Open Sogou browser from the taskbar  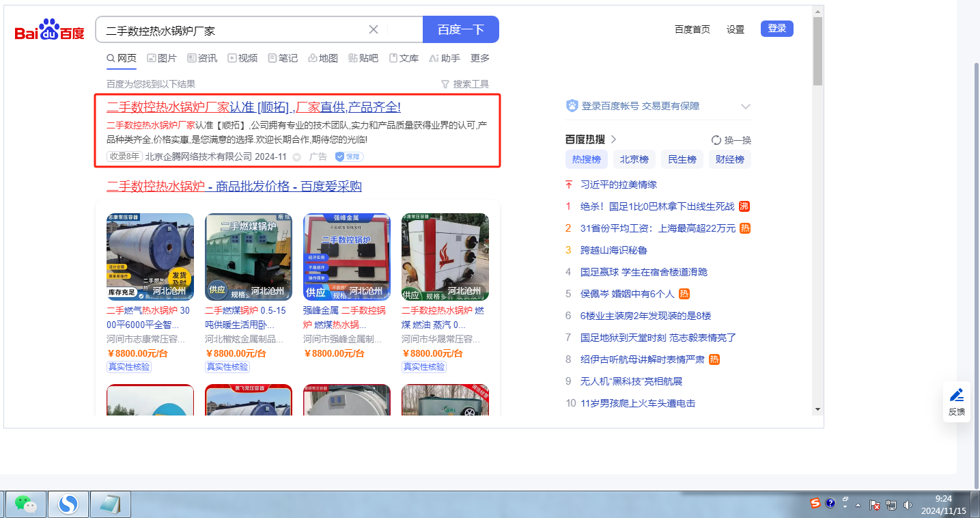[x=68, y=504]
